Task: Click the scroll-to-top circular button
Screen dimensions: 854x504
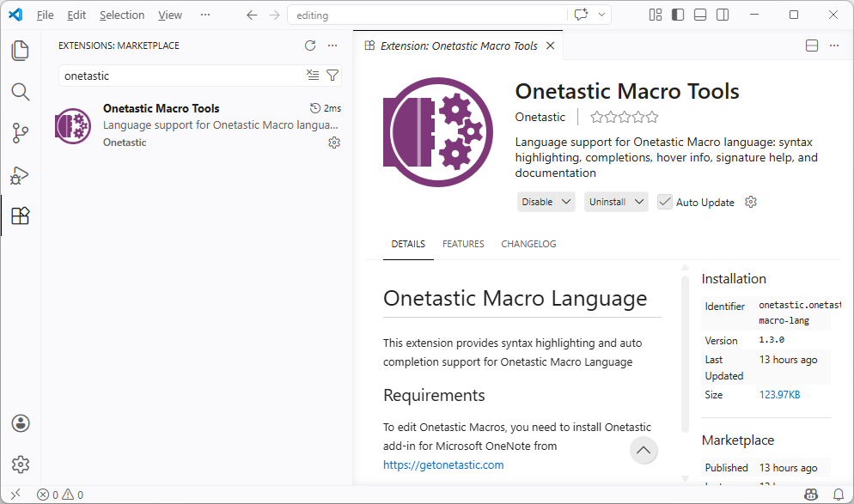Action: pyautogui.click(x=644, y=450)
